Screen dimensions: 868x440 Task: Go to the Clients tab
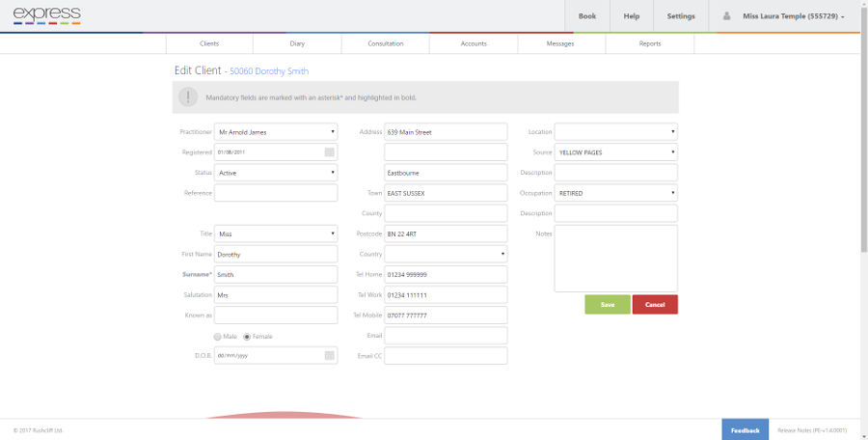click(209, 43)
